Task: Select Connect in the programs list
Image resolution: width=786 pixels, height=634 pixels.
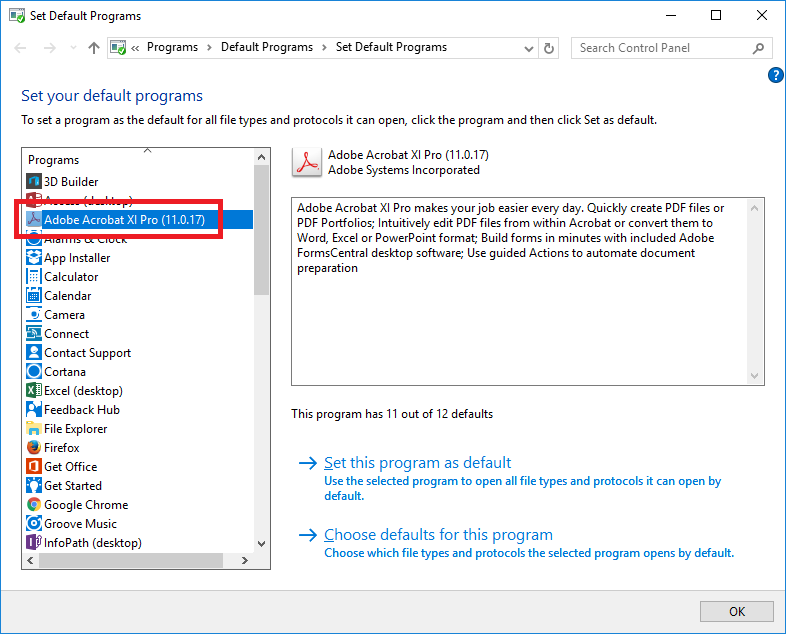Action: click(66, 334)
